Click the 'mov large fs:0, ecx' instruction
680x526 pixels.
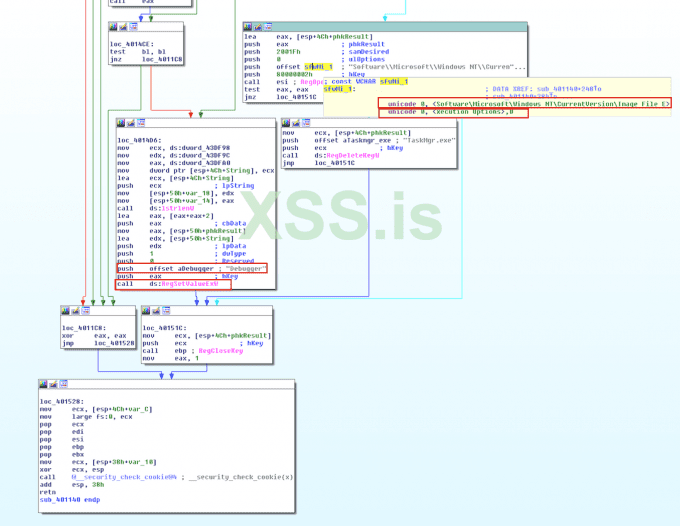(x=86, y=417)
